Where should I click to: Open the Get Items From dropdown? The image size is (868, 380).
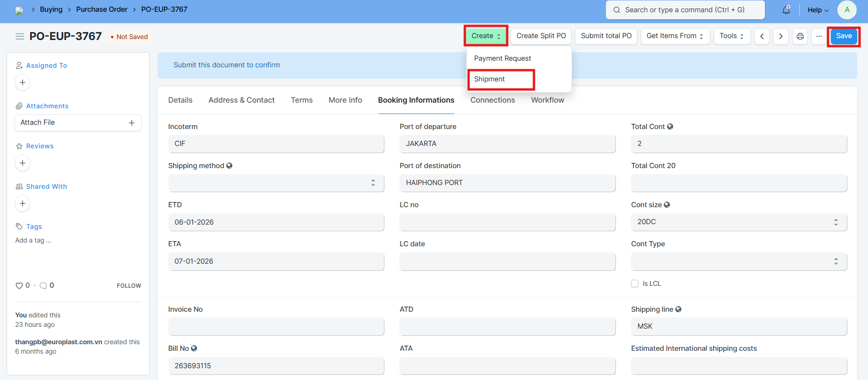tap(675, 36)
